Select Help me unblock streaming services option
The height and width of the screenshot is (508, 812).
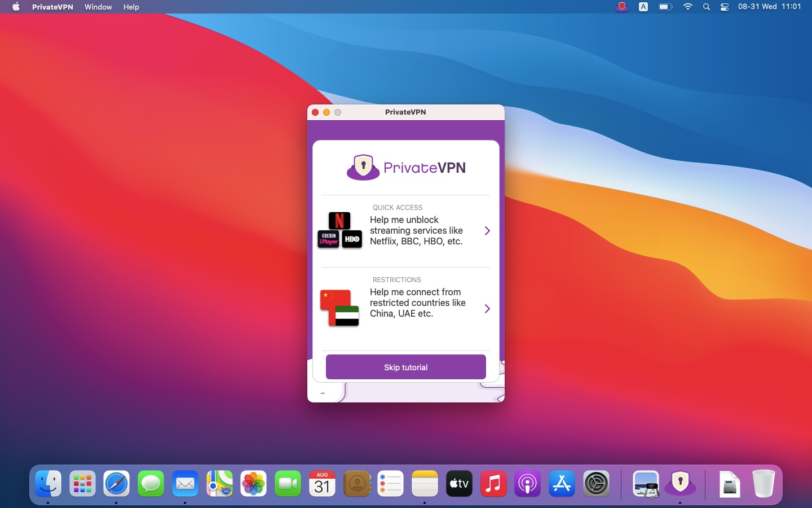[x=416, y=231]
